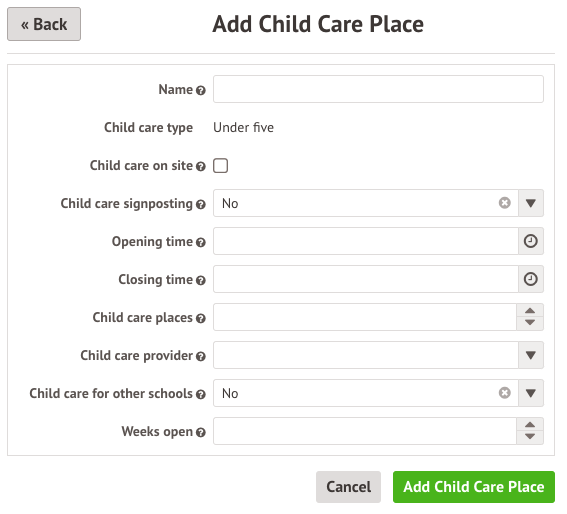Open the Opening time clock picker
The width and height of the screenshot is (567, 514).
click(x=530, y=241)
